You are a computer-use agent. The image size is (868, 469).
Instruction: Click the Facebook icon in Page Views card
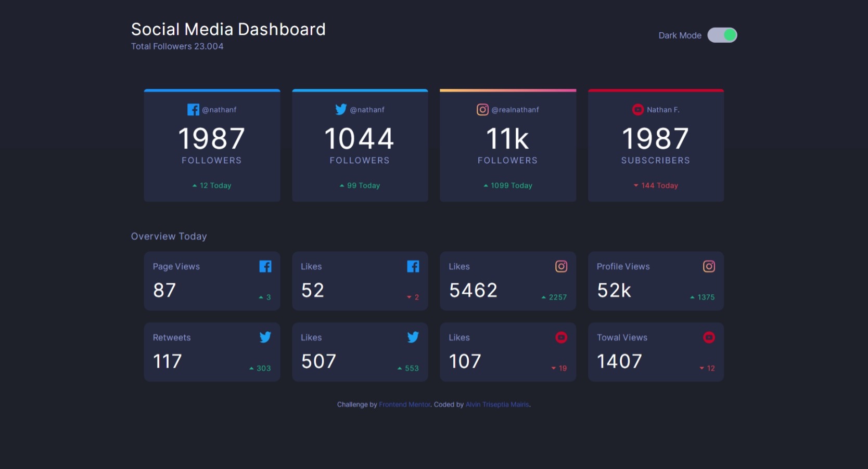265,267
